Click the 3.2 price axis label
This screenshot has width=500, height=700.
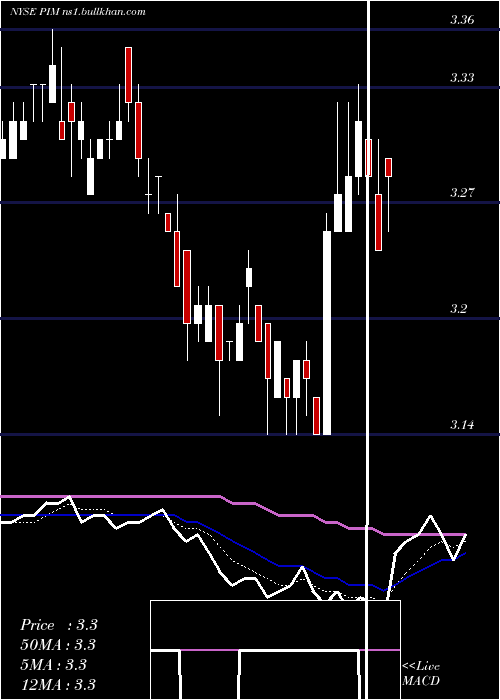[x=458, y=308]
